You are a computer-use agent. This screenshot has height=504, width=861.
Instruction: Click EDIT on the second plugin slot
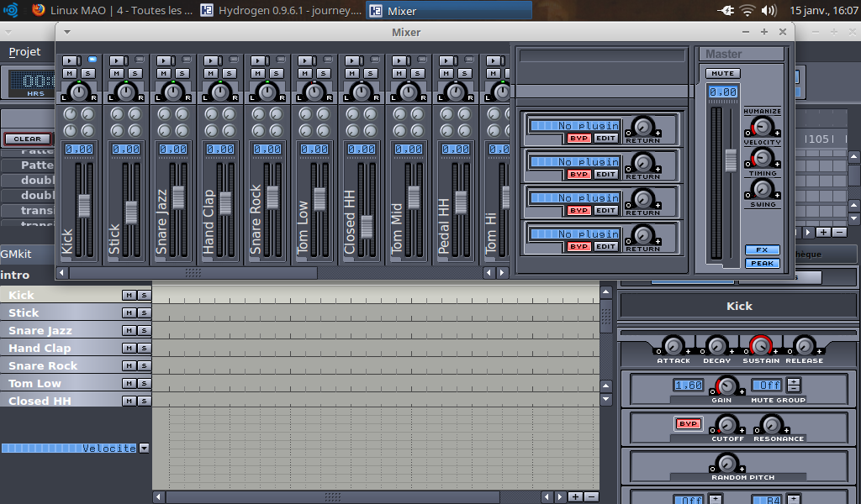click(605, 174)
